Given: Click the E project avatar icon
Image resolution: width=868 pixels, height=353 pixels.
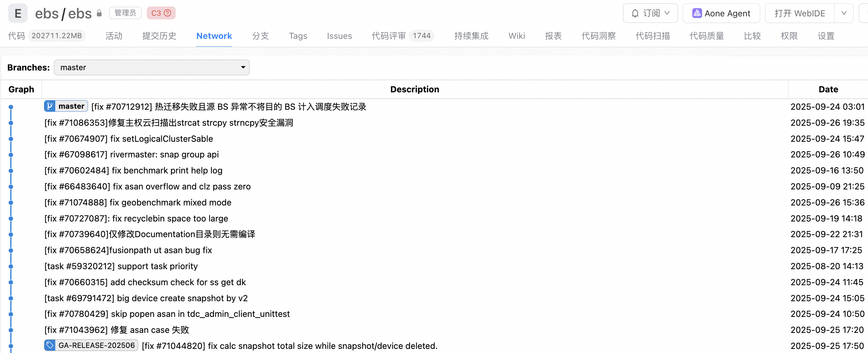Looking at the screenshot, I should (x=18, y=13).
